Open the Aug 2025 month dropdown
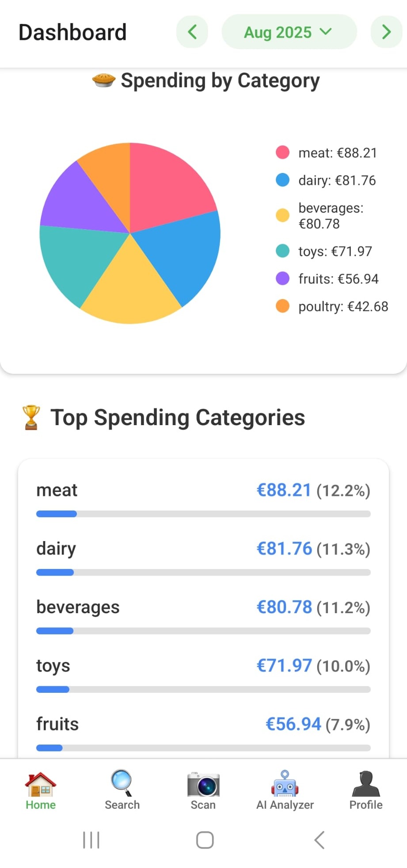 pyautogui.click(x=289, y=32)
